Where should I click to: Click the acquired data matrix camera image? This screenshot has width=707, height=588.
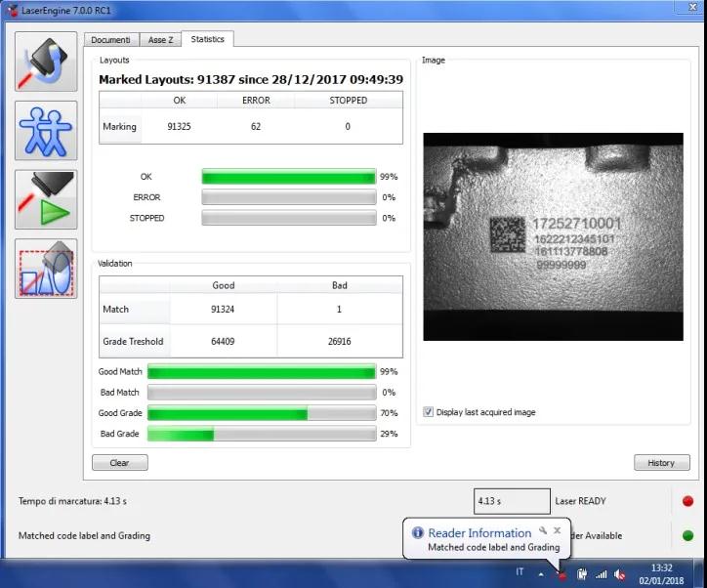coord(555,236)
